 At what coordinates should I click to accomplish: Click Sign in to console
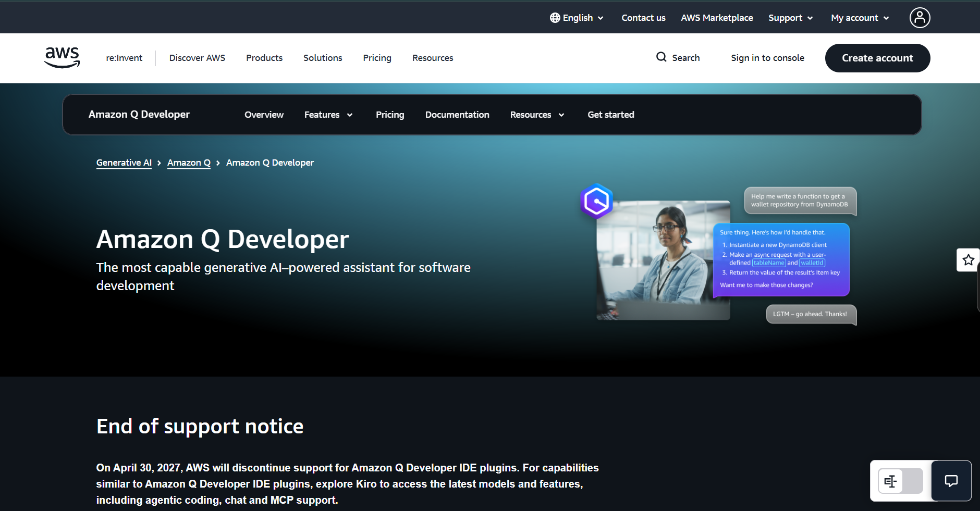767,58
